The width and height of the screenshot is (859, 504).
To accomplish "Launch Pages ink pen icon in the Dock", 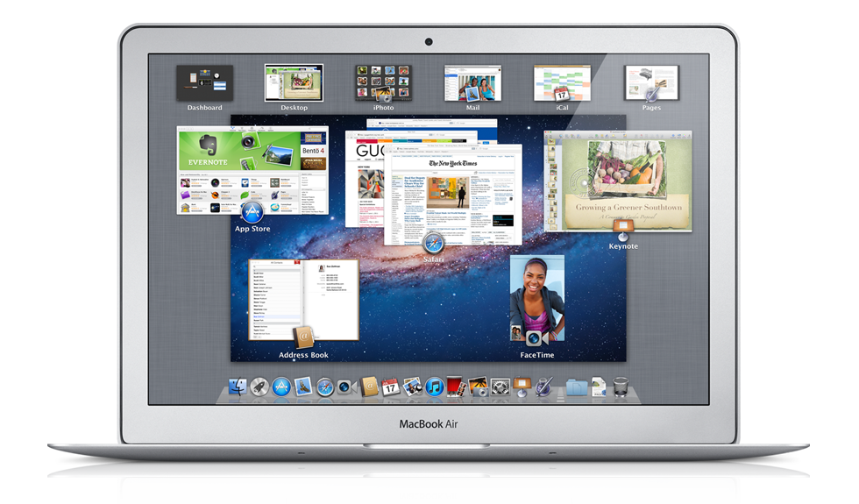I will (543, 387).
